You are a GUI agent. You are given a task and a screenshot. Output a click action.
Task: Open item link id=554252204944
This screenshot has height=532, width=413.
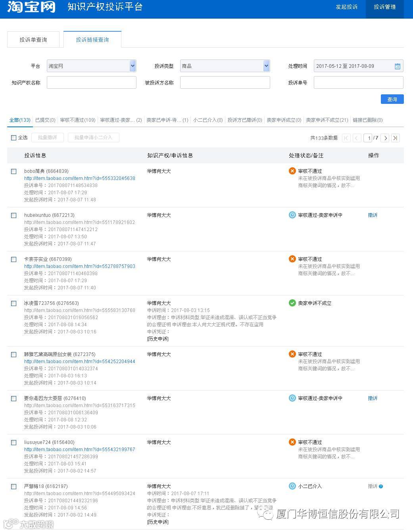[79, 362]
